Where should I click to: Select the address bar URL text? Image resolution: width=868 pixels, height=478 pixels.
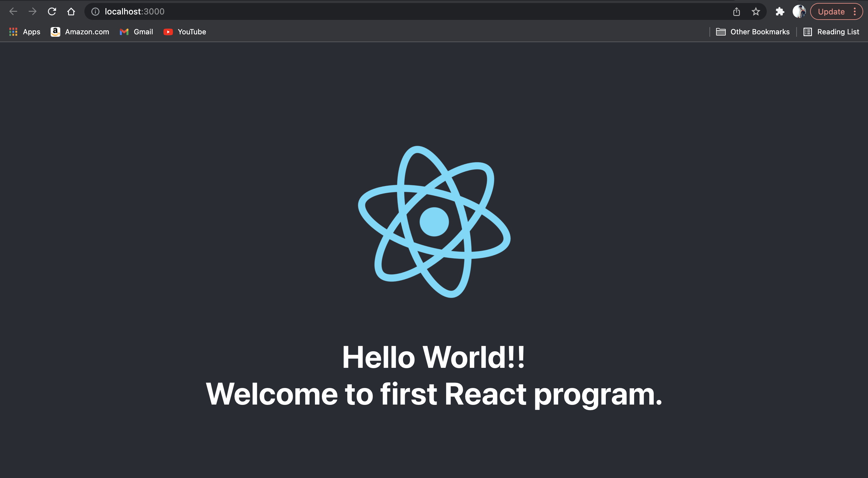point(134,11)
